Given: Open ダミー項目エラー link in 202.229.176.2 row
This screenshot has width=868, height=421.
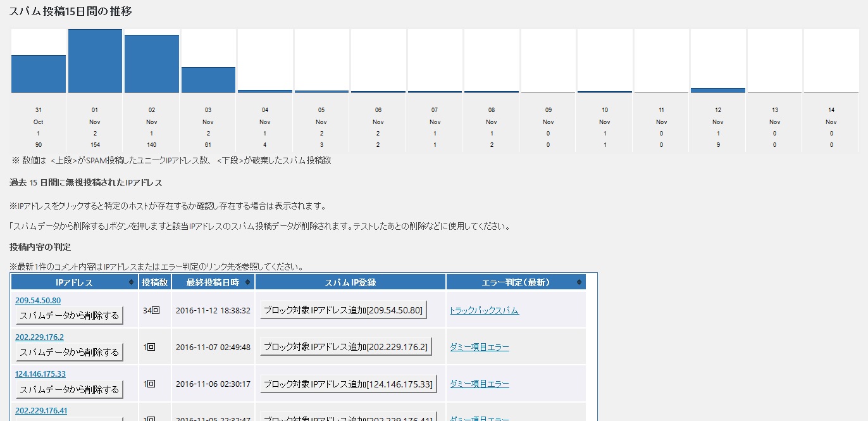Looking at the screenshot, I should pyautogui.click(x=479, y=348).
